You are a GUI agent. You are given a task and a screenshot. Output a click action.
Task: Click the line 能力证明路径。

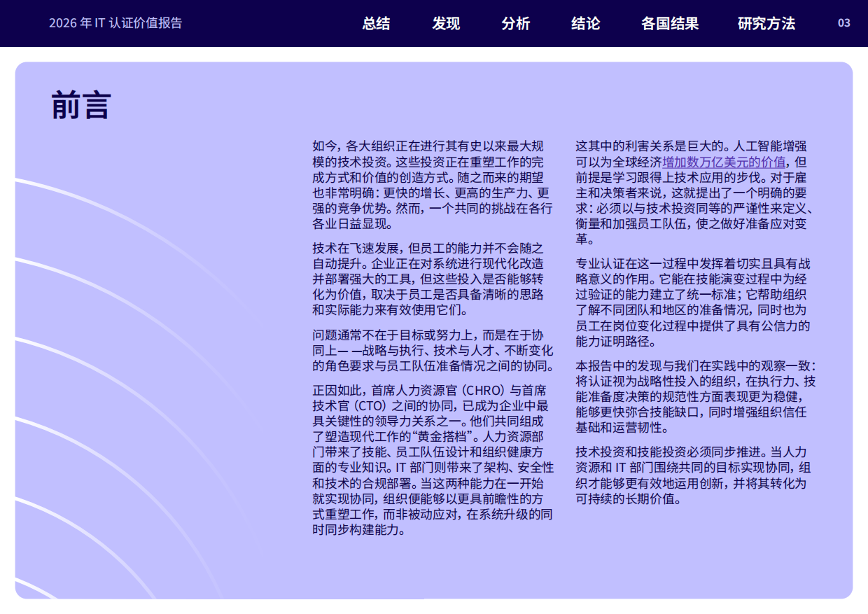(x=616, y=342)
